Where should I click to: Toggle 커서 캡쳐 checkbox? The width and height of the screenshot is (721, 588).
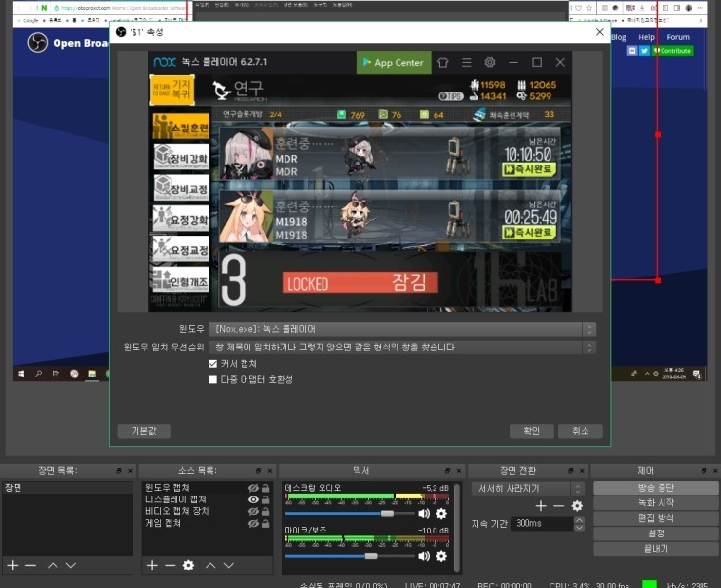coord(213,364)
